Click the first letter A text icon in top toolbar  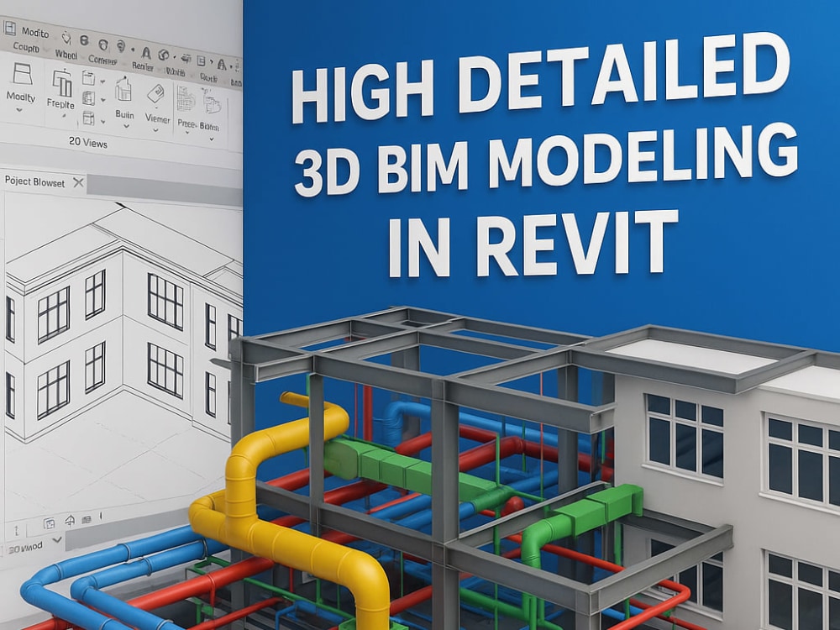pyautogui.click(x=145, y=52)
